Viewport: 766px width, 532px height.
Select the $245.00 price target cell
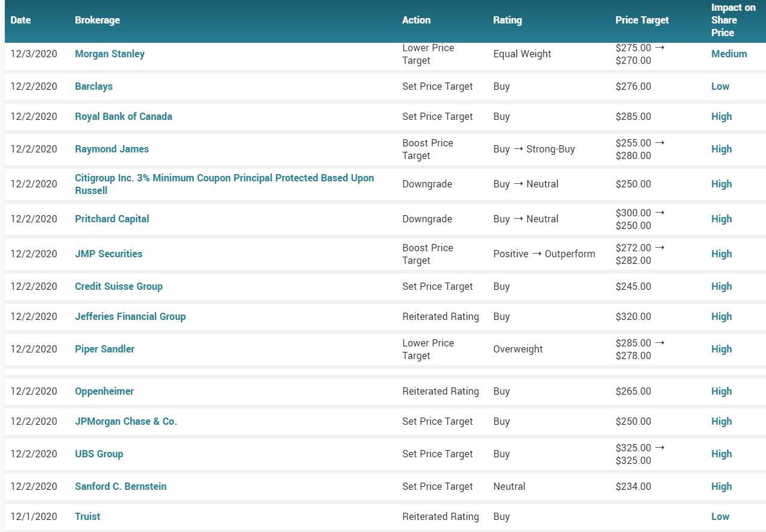pyautogui.click(x=633, y=286)
